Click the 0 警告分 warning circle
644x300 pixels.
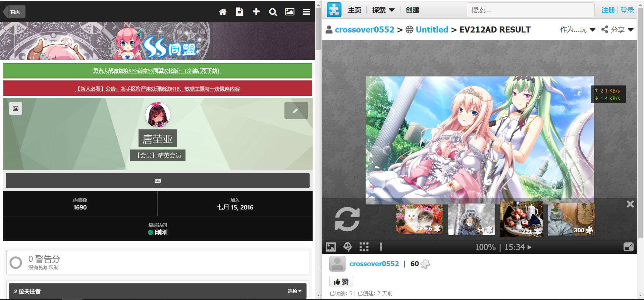pos(16,262)
